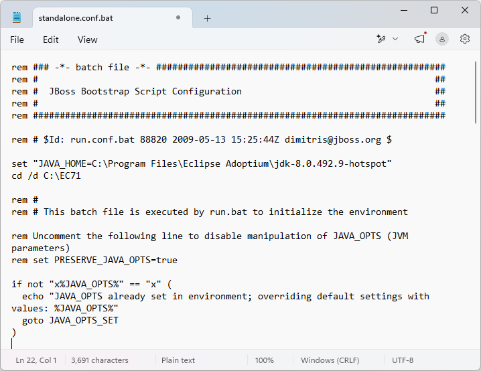Click Windows (CRLF) line ending indicator
The width and height of the screenshot is (481, 371).
click(x=330, y=360)
